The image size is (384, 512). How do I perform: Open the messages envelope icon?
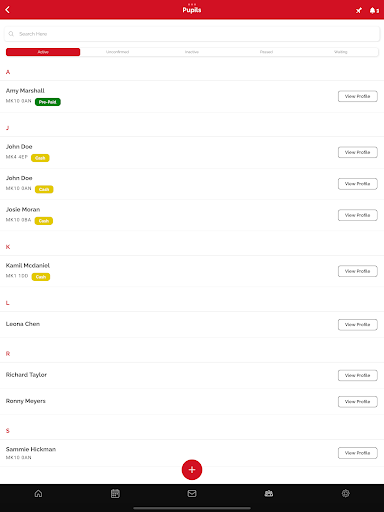tap(192, 493)
